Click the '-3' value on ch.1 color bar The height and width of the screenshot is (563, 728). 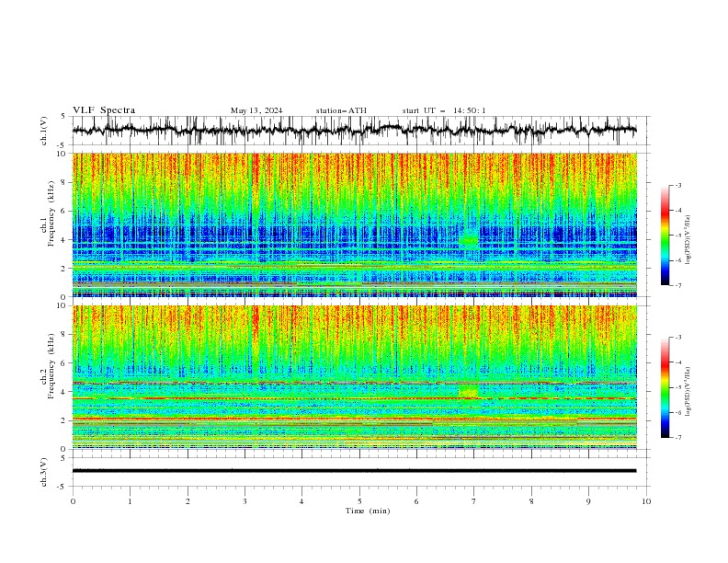click(677, 185)
